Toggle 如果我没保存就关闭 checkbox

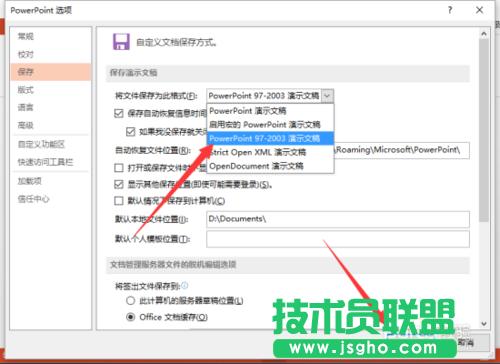pos(131,132)
